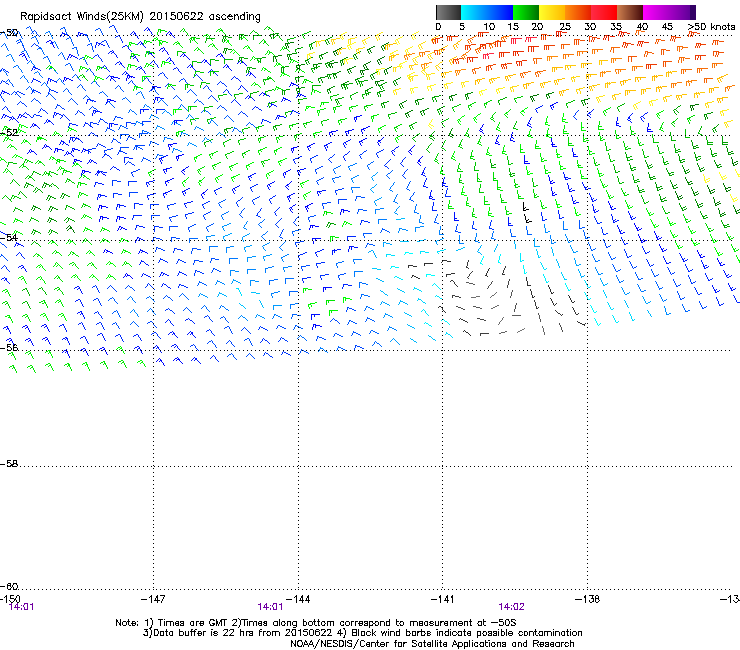
Task: Click the cyan-to-blue 5–15 knots color segment
Action: (x=487, y=12)
